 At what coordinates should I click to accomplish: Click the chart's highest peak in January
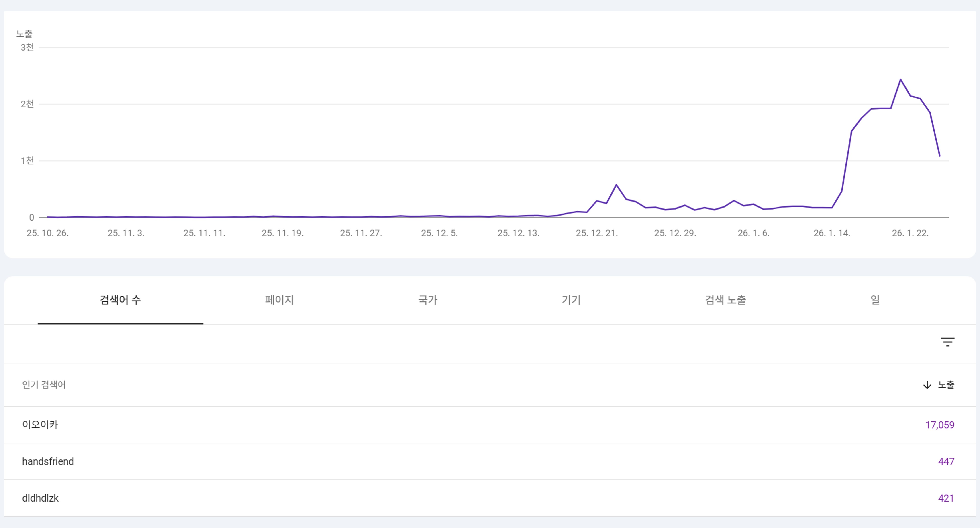point(900,79)
